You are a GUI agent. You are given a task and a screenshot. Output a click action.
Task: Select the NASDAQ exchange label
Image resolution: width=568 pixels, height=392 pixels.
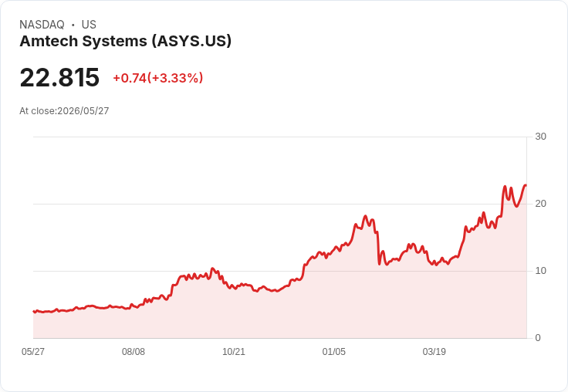tap(42, 25)
